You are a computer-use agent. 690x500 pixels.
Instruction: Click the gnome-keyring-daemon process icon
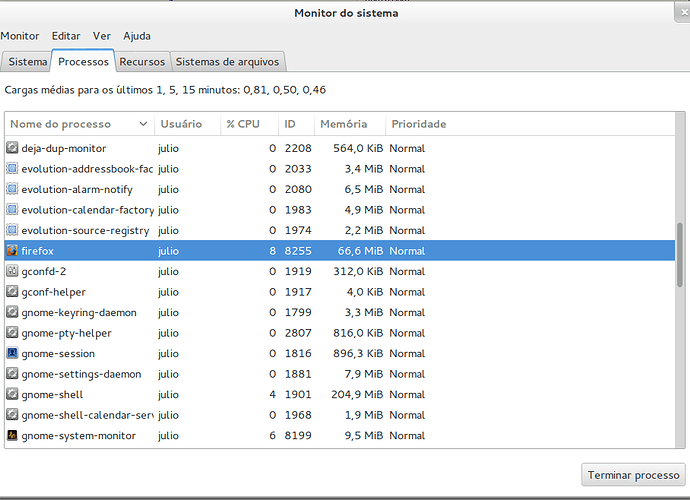(12, 312)
